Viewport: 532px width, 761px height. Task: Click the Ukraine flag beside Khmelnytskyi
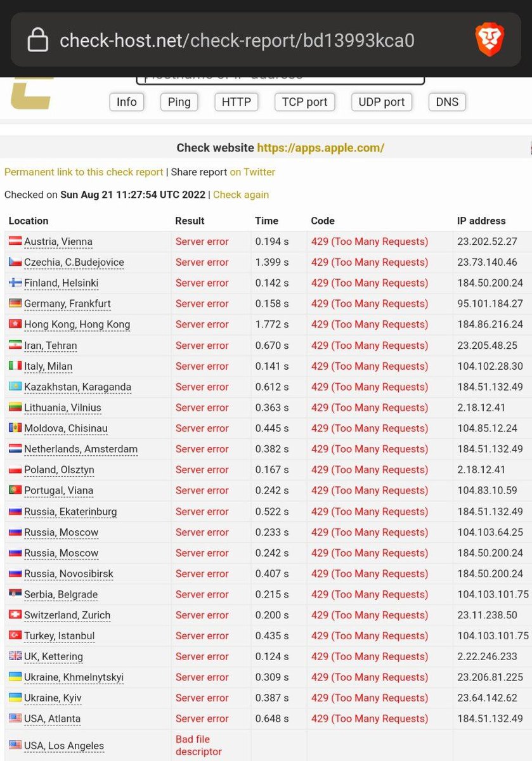click(x=15, y=677)
